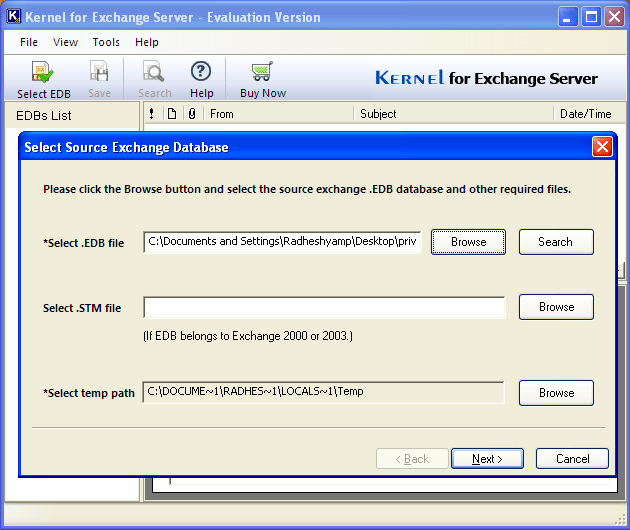Click the Subject column header
Screen dimensions: 630x530
pos(454,114)
